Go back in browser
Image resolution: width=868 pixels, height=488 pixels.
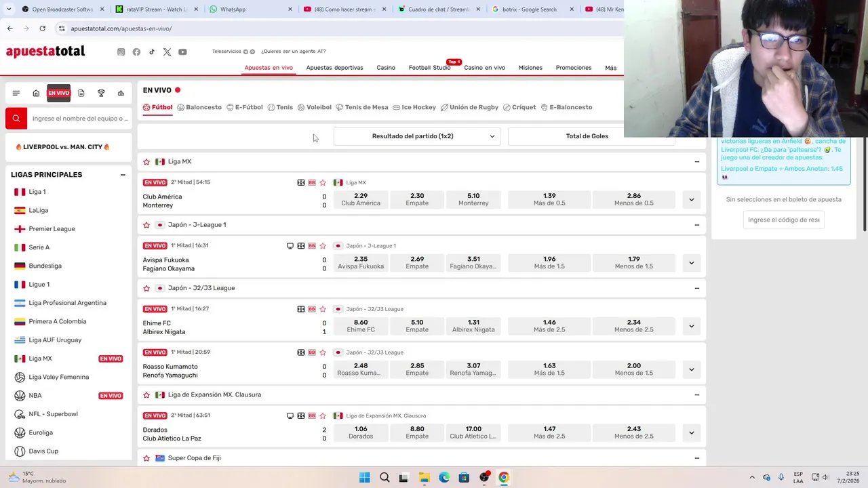click(9, 28)
